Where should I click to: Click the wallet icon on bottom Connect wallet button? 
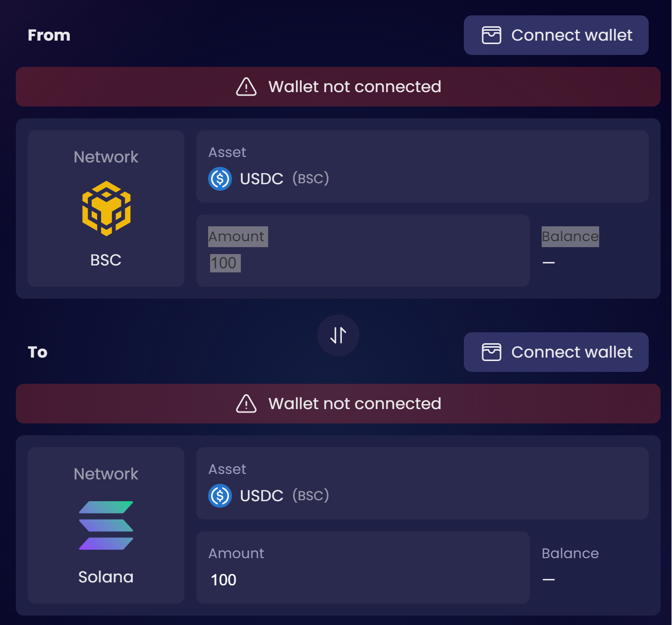[491, 352]
